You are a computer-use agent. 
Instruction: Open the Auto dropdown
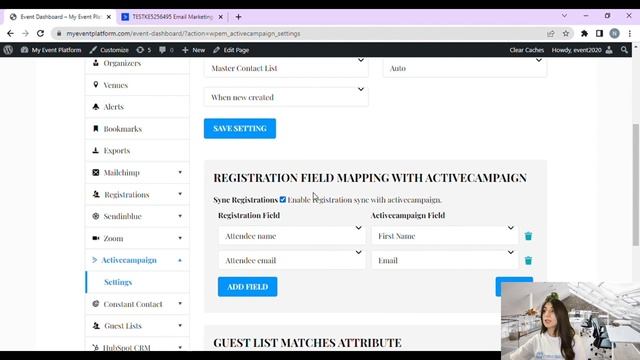point(464,68)
